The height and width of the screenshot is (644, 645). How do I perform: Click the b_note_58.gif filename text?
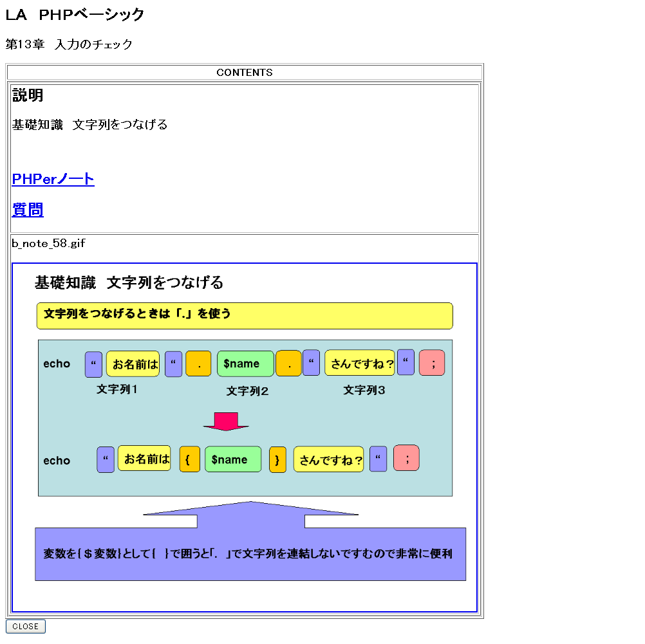(x=48, y=243)
